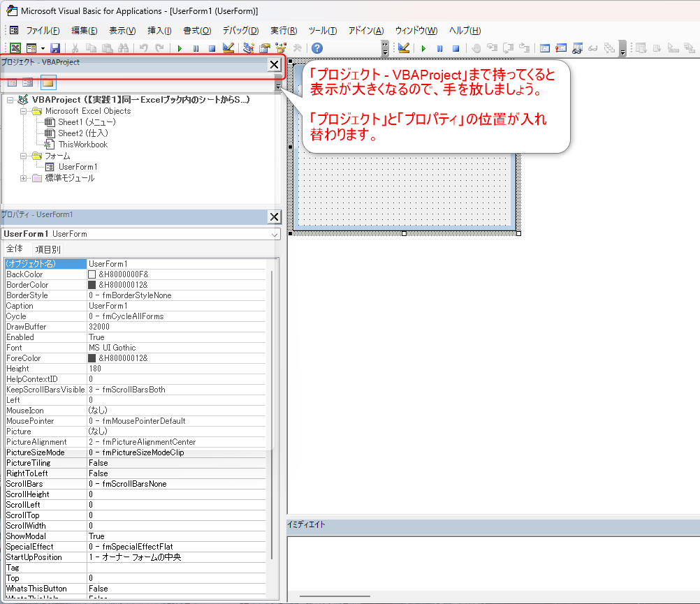Click the Paste clipboard icon
This screenshot has width=700, height=604.
107,48
